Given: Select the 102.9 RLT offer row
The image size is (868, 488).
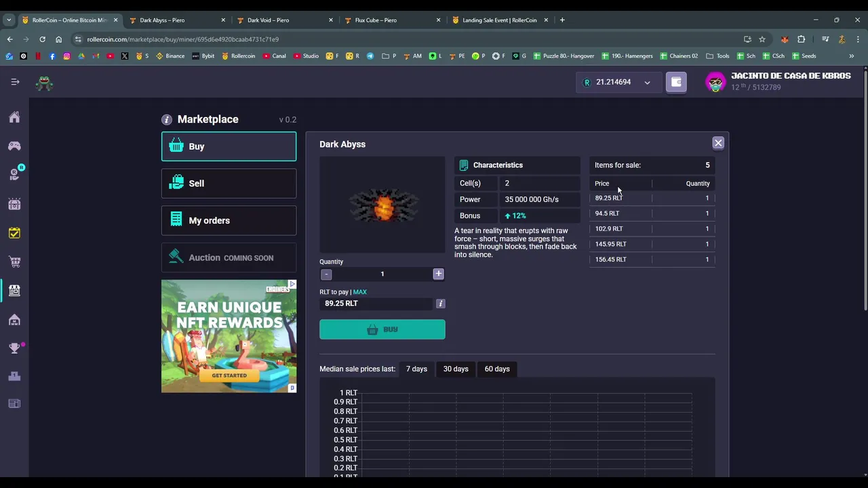Looking at the screenshot, I should coord(652,228).
